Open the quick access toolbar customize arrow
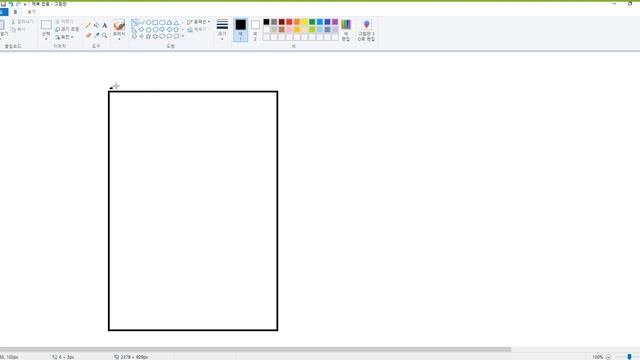This screenshot has height=360, width=640. [25, 4]
